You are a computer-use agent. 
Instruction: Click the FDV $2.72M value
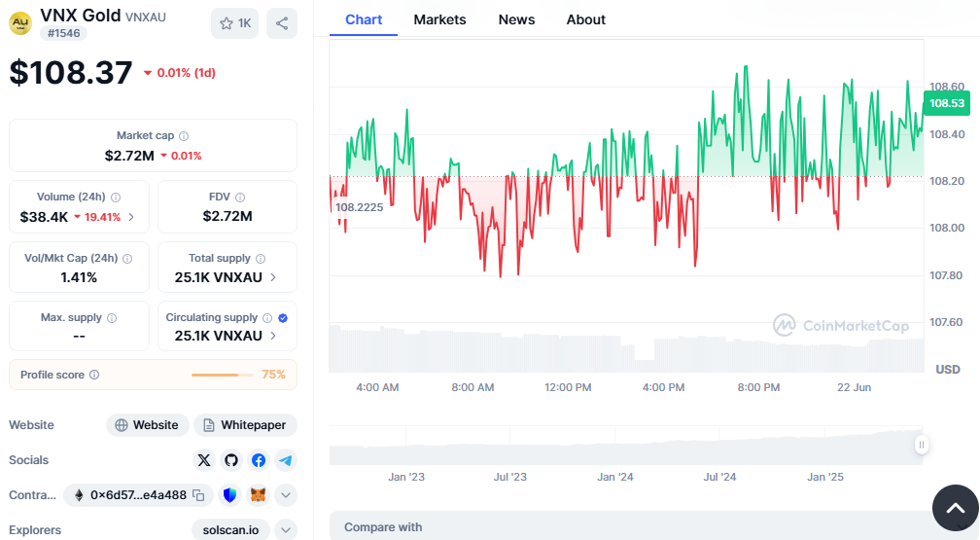227,217
